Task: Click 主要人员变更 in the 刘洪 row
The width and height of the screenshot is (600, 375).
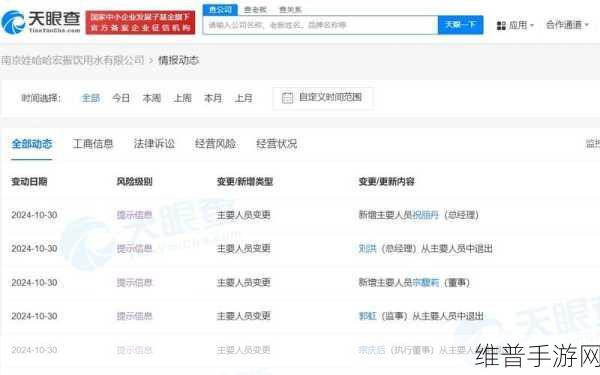Action: [x=244, y=249]
